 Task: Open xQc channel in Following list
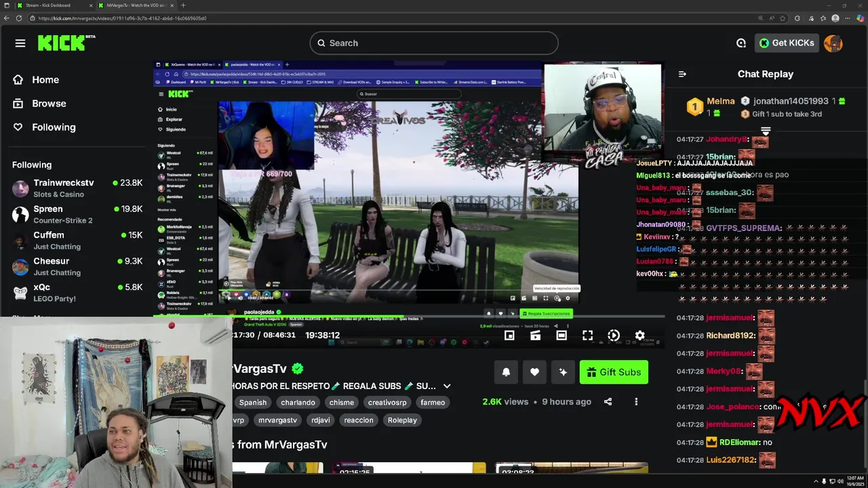point(77,293)
